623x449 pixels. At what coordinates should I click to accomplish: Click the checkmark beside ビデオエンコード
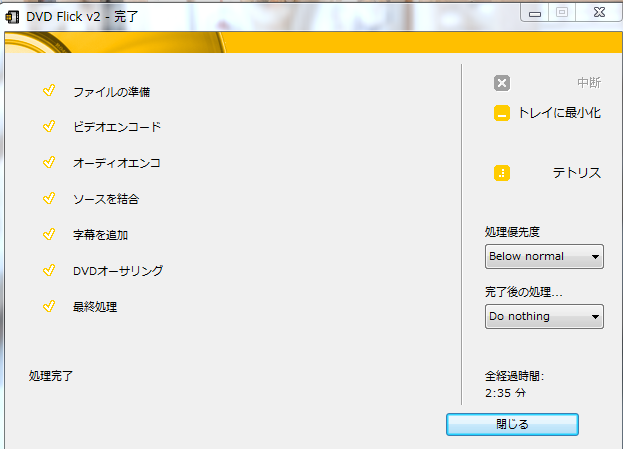tap(49, 126)
